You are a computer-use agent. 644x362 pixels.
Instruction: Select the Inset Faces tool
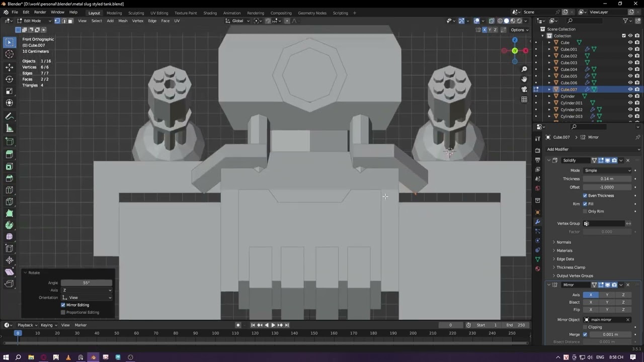click(x=9, y=166)
